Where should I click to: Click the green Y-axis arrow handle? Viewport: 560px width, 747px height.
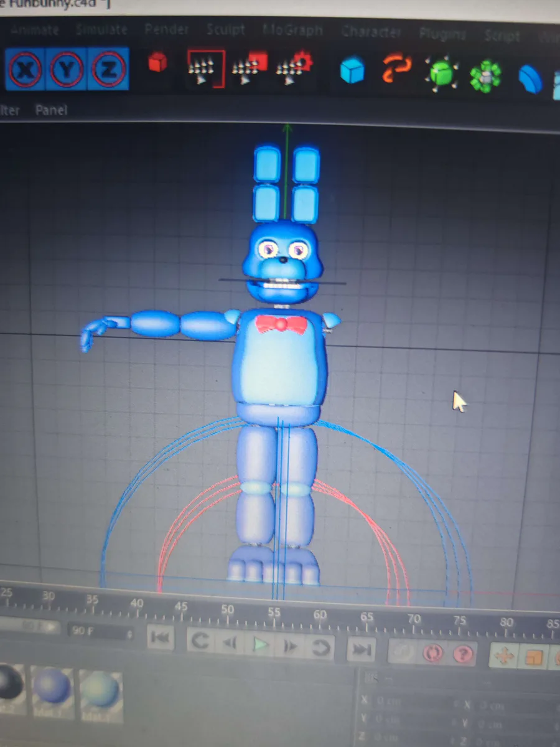coord(287,129)
